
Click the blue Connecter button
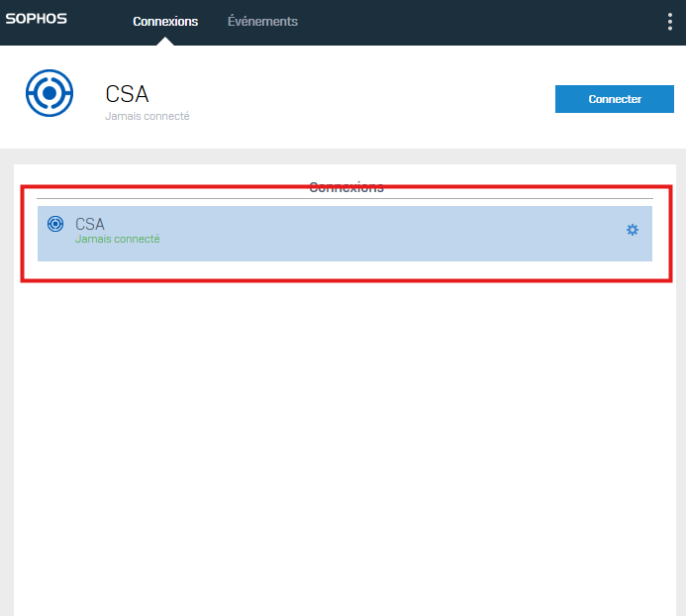[615, 99]
